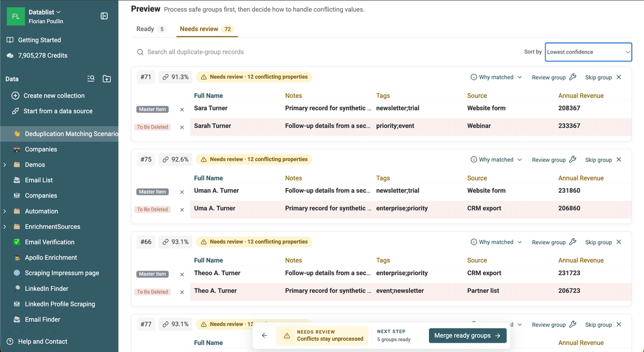
Task: Click the #71 group number badge
Action: point(146,77)
